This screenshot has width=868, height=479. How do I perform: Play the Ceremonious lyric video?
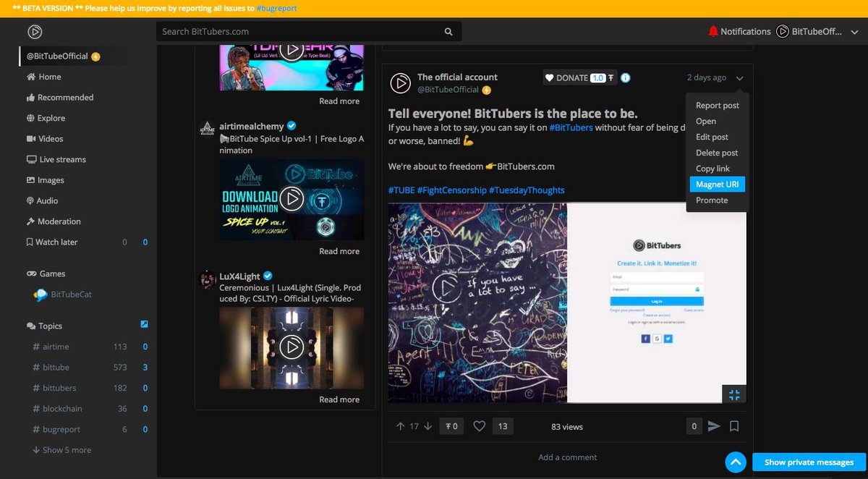coord(292,347)
